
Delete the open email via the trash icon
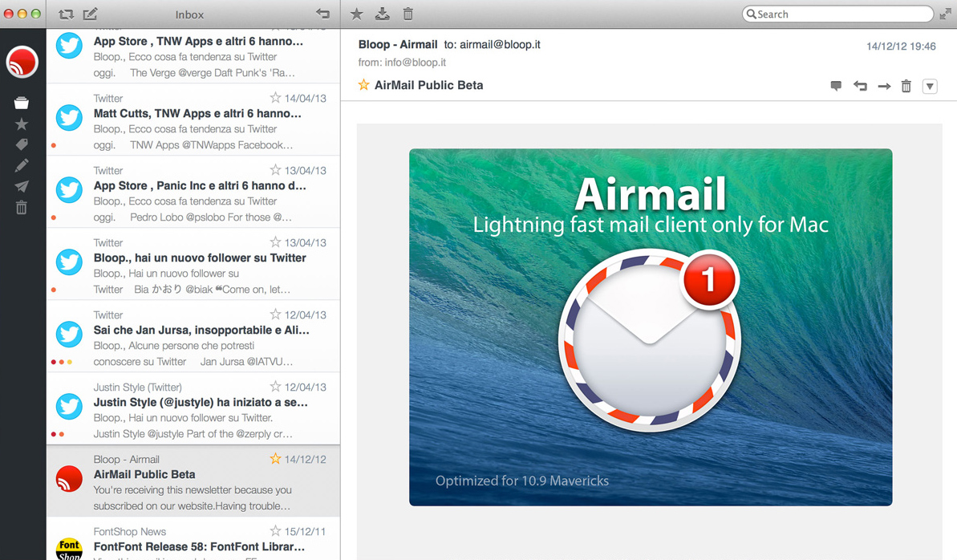tap(907, 85)
